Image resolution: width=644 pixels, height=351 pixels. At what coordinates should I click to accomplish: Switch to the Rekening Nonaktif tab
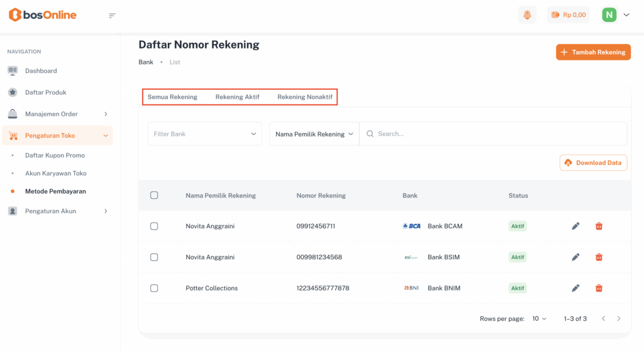pos(305,97)
